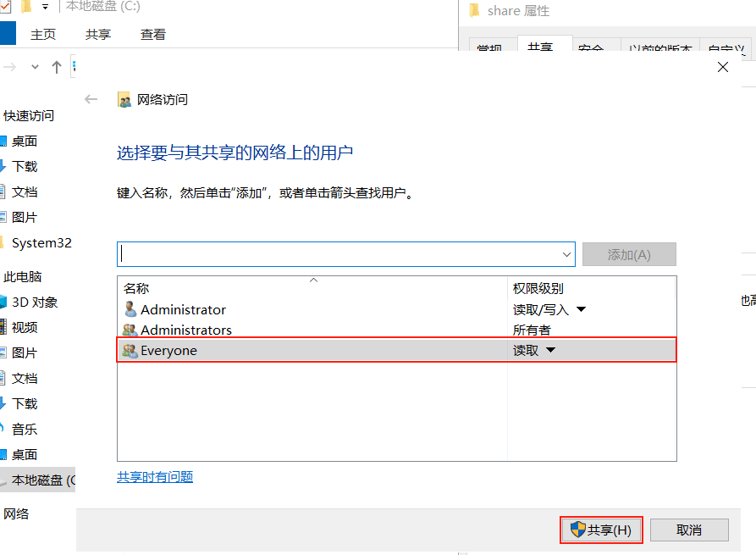756x555 pixels.
Task: Open Administrator permission level dropdown
Action: (x=581, y=309)
